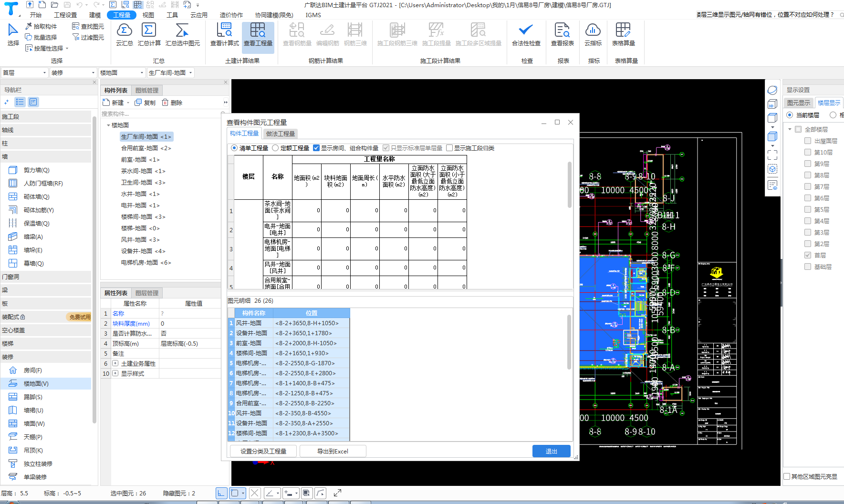Open the 视图 ribbon tab
The height and width of the screenshot is (504, 844).
[148, 15]
